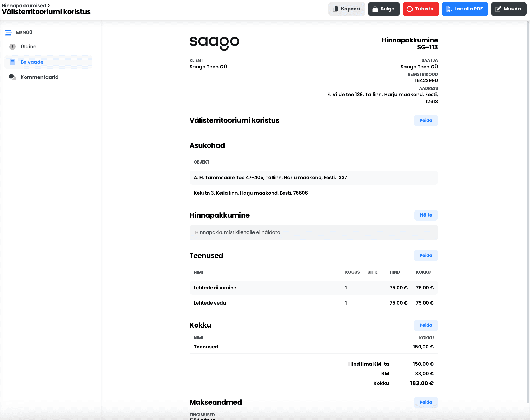Image resolution: width=530 pixels, height=420 pixels.
Task: Click the registrikood 16423990
Action: tap(426, 81)
